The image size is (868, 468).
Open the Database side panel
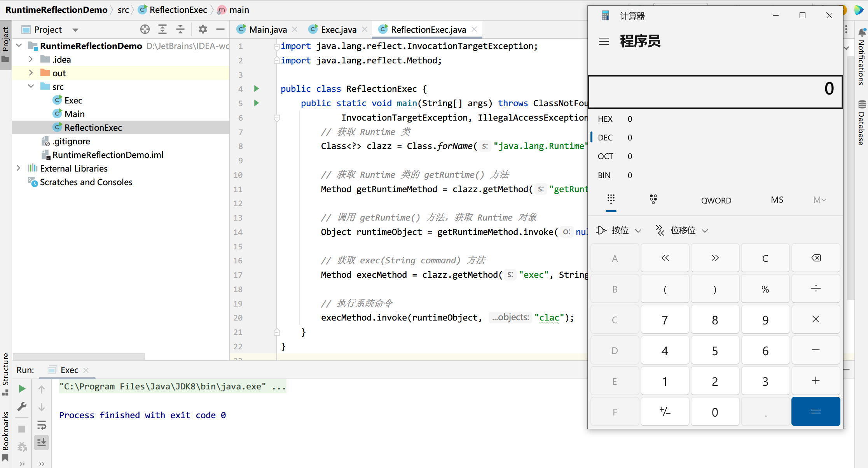[862, 123]
